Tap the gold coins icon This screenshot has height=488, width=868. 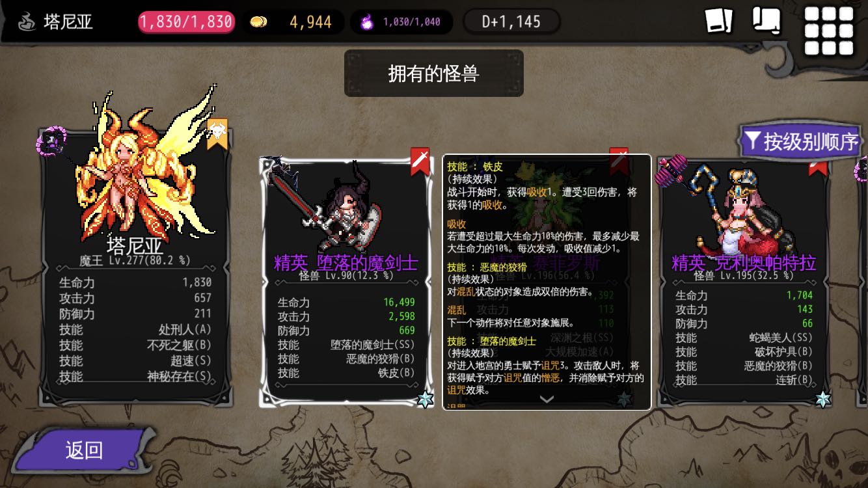[x=258, y=22]
